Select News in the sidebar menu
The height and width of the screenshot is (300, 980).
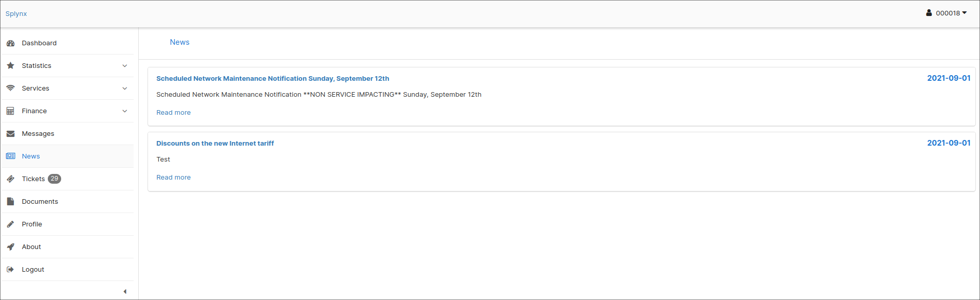[x=67, y=156]
